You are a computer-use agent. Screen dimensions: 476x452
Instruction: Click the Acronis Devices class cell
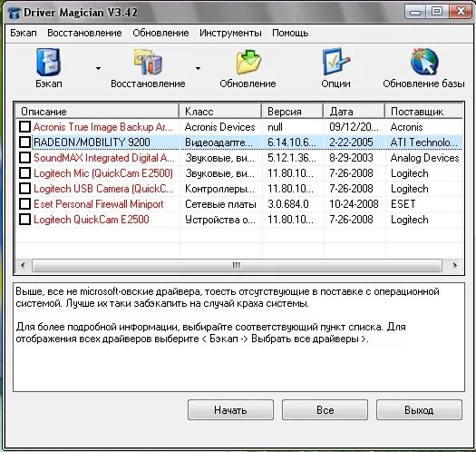click(x=219, y=127)
